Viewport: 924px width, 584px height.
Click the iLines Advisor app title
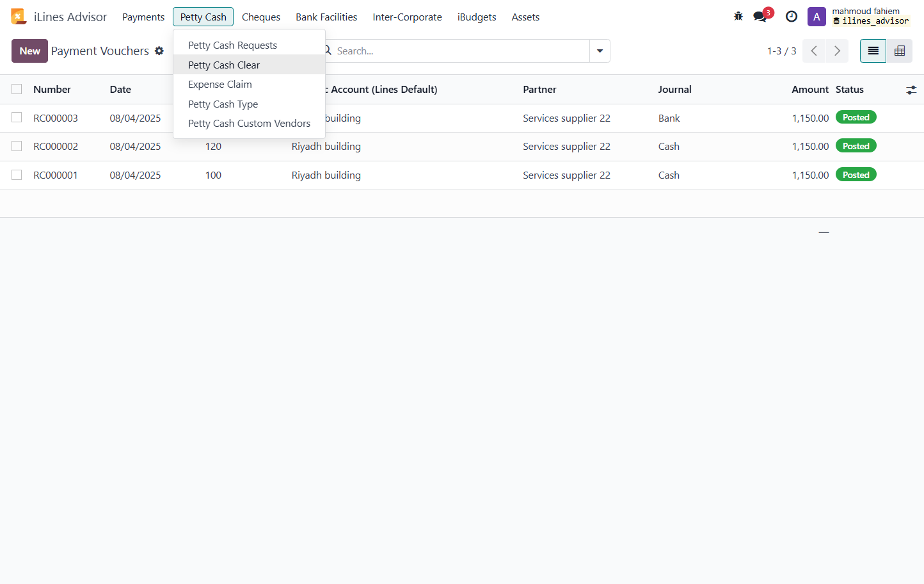click(x=70, y=17)
